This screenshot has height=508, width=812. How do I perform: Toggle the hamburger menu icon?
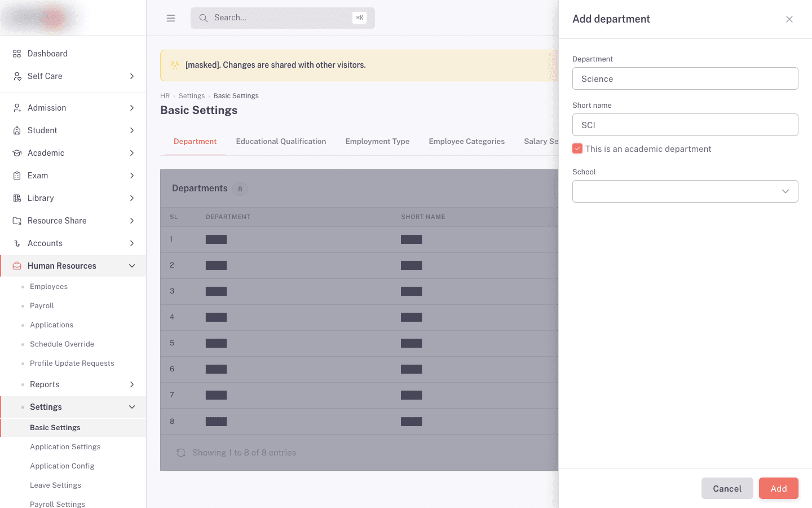point(171,18)
